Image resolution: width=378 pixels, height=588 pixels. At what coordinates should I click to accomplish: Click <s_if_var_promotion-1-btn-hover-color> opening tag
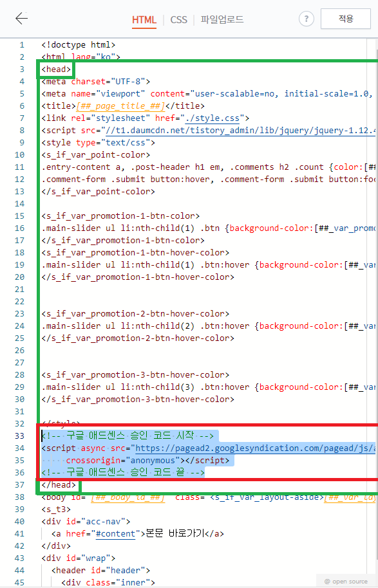(x=135, y=253)
